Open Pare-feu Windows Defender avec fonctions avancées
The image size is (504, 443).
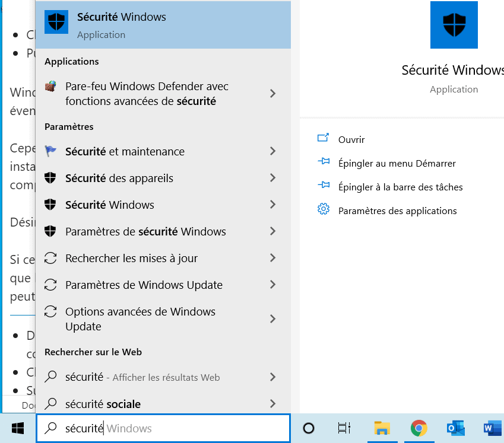click(163, 94)
